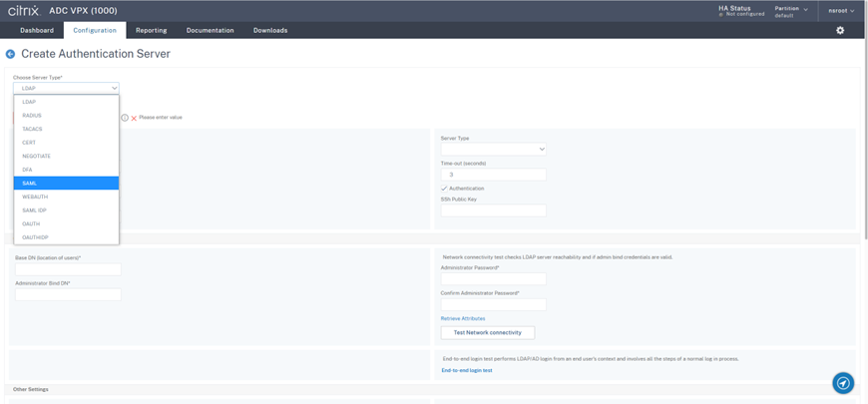Open the Documentation tab

pos(210,31)
